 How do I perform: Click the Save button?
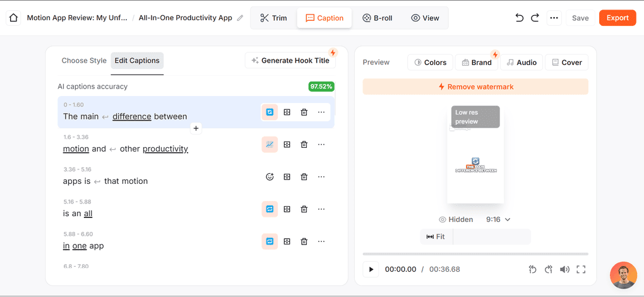pyautogui.click(x=580, y=18)
